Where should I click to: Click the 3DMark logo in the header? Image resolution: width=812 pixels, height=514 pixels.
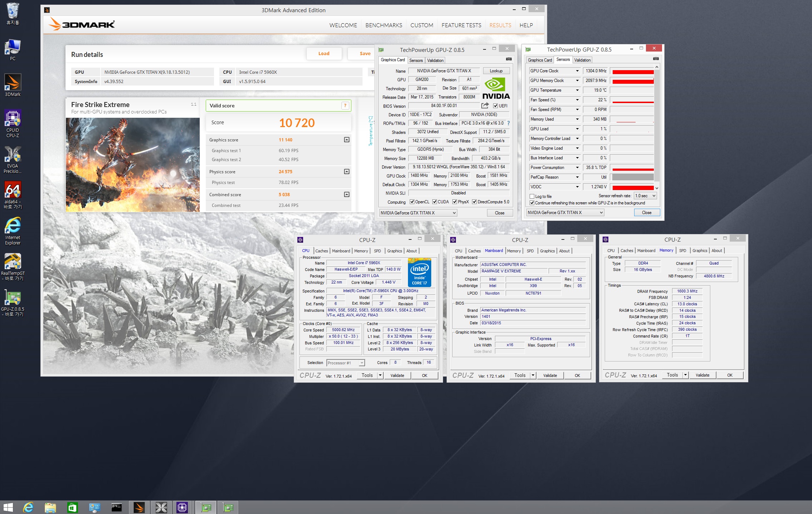tap(82, 24)
